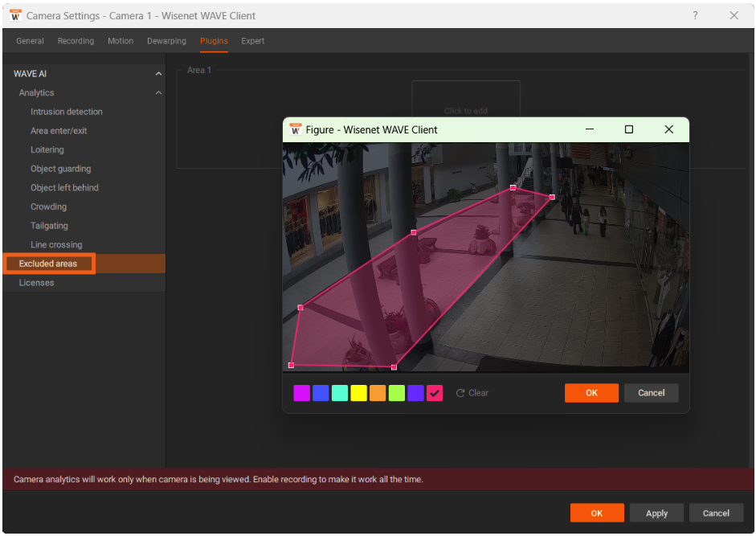Close the Camera Settings window
Screen dimensions: 756x536
734,15
